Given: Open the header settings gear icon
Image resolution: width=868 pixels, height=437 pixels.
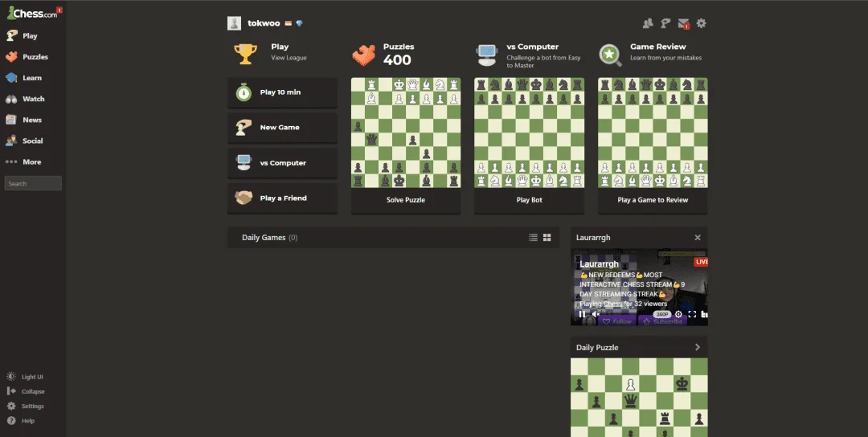Looking at the screenshot, I should pyautogui.click(x=702, y=23).
